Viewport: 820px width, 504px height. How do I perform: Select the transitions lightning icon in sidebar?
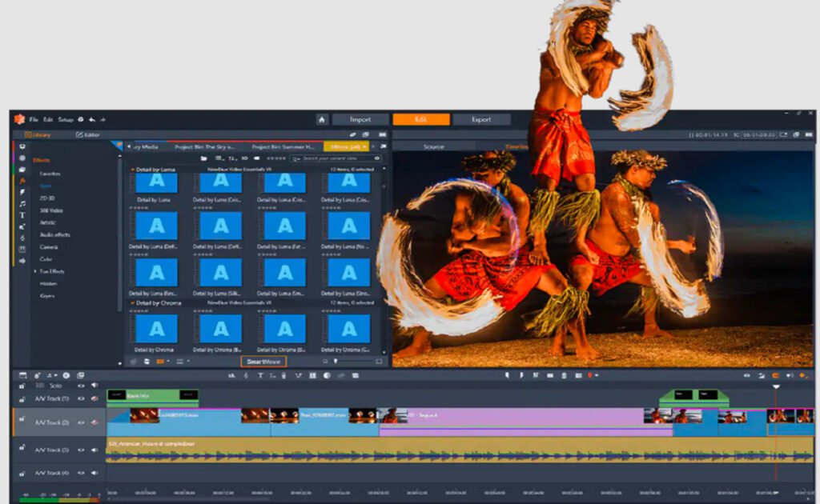coord(22,193)
